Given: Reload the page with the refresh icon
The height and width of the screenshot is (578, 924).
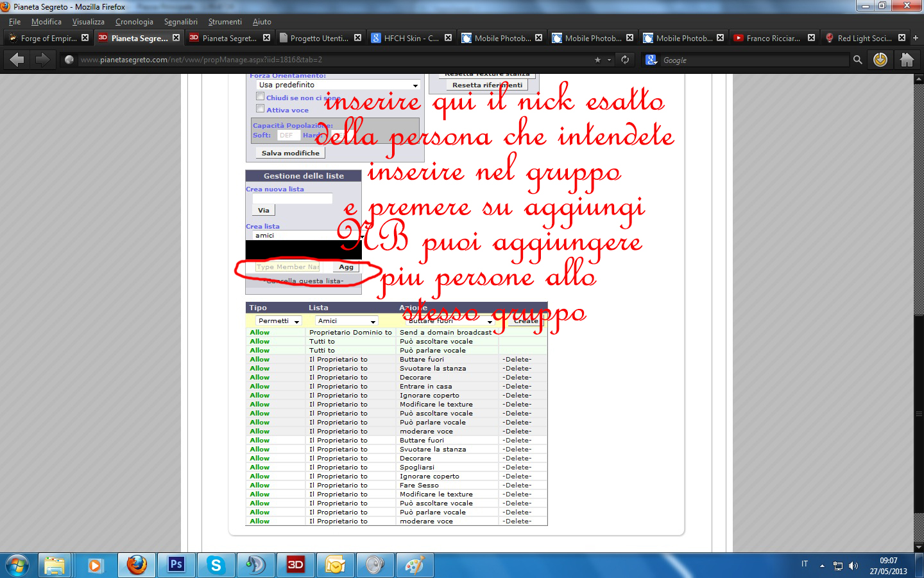Looking at the screenshot, I should [x=625, y=60].
